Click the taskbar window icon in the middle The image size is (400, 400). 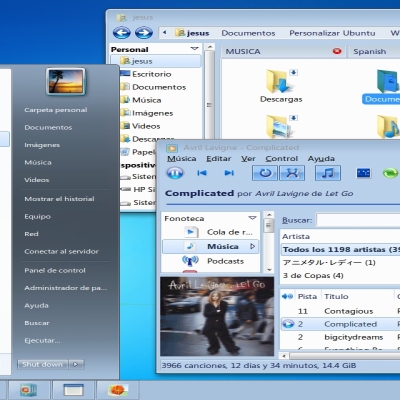(x=73, y=390)
